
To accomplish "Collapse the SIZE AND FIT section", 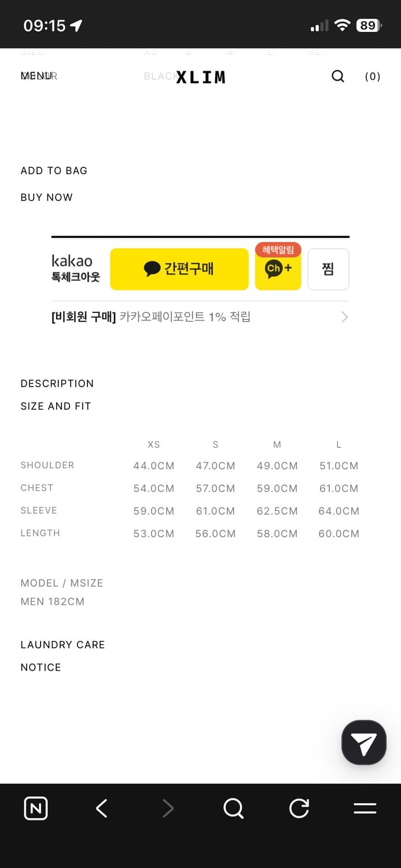I will pyautogui.click(x=56, y=406).
